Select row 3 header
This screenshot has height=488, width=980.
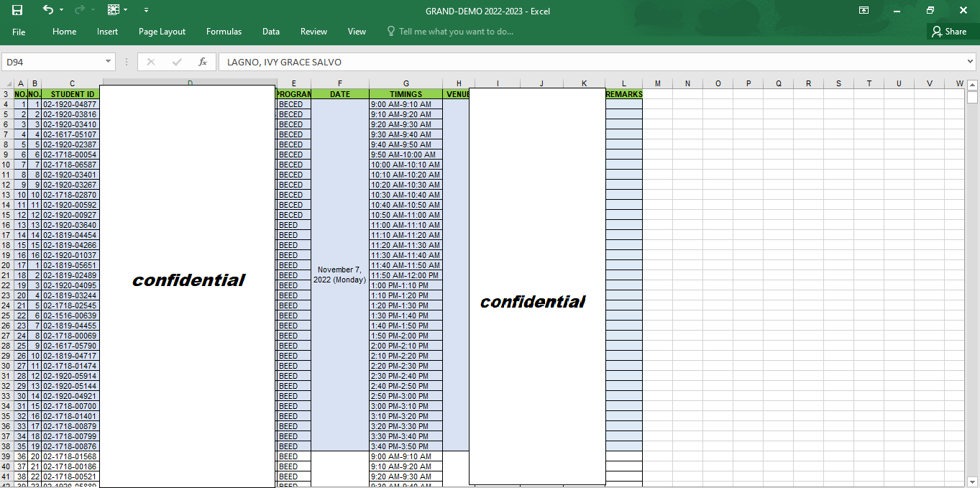coord(7,94)
